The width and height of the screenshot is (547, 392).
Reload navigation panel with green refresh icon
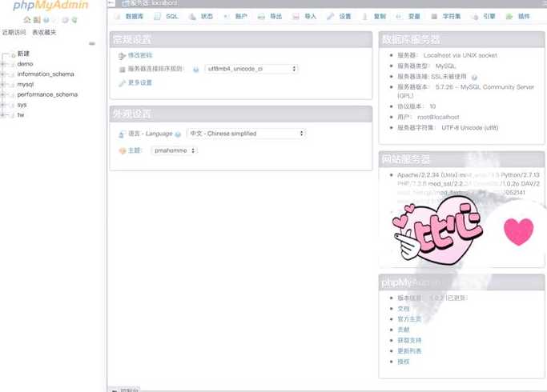pos(74,20)
